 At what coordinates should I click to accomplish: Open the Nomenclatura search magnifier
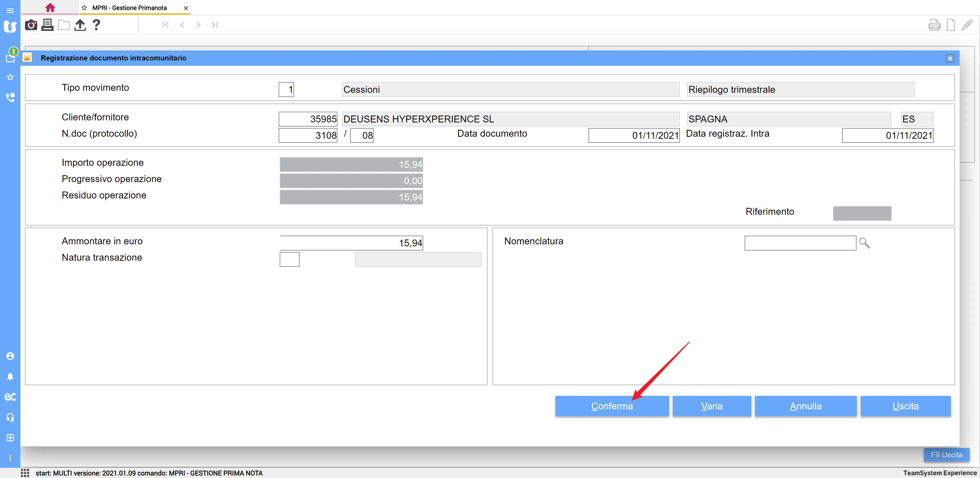(864, 243)
